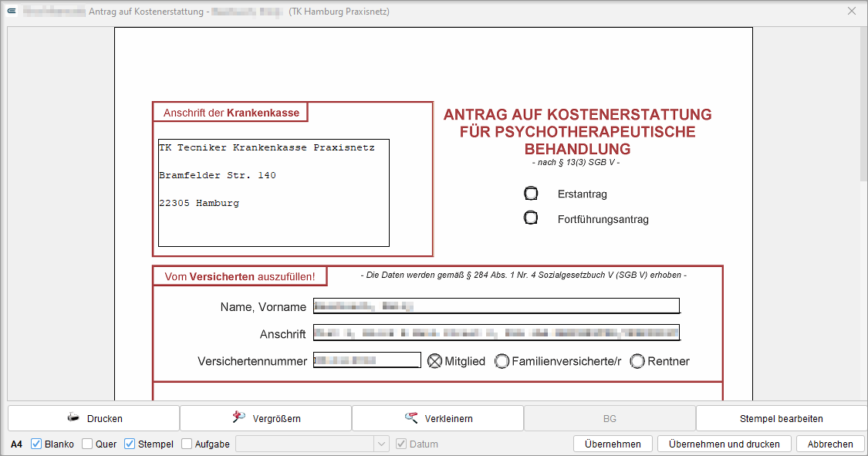This screenshot has width=868, height=456.
Task: Click the A4 paper size label
Action: click(x=17, y=444)
